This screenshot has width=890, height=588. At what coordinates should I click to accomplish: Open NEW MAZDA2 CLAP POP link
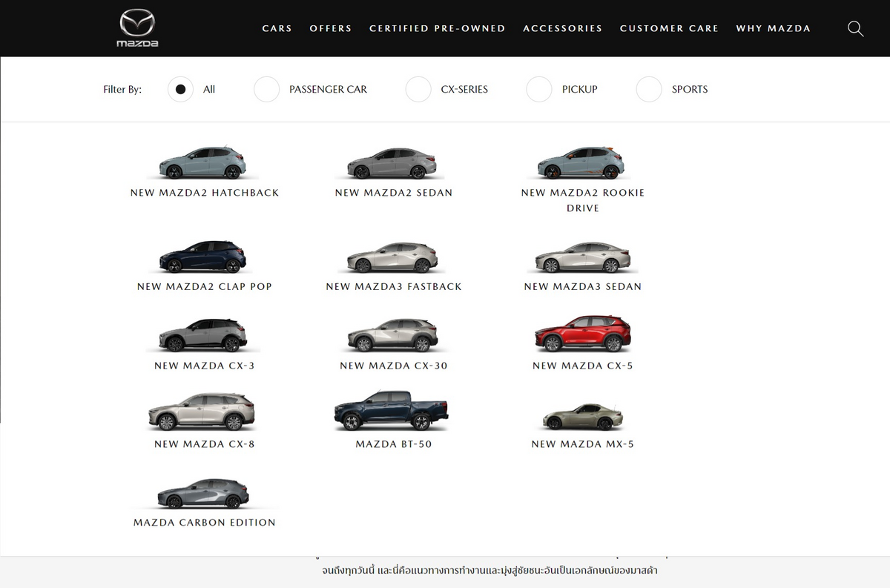tap(205, 287)
